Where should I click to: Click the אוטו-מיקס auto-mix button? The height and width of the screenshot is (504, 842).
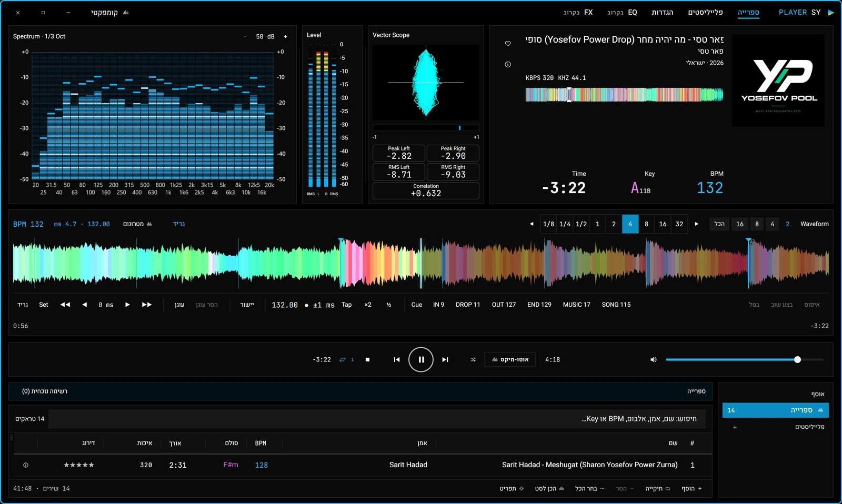point(510,360)
